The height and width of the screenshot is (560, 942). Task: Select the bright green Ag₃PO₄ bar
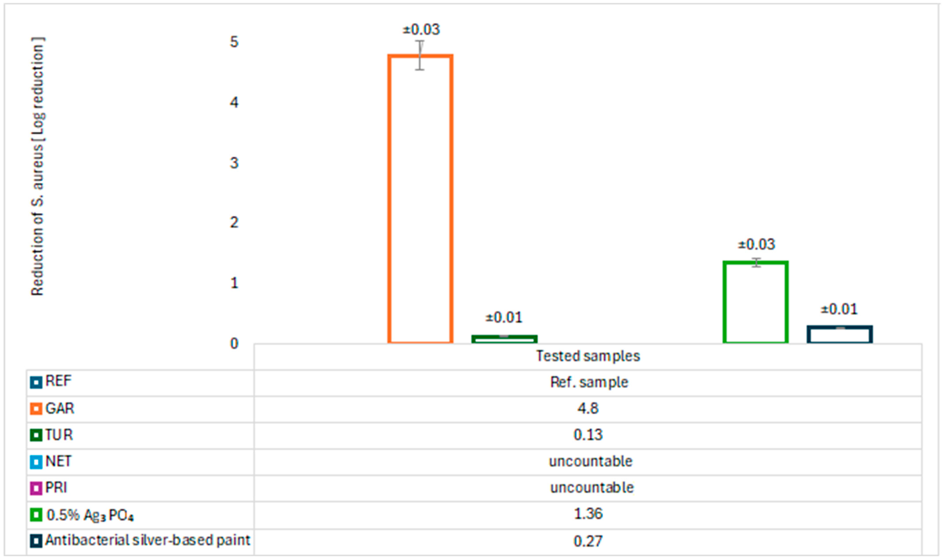[x=755, y=302]
